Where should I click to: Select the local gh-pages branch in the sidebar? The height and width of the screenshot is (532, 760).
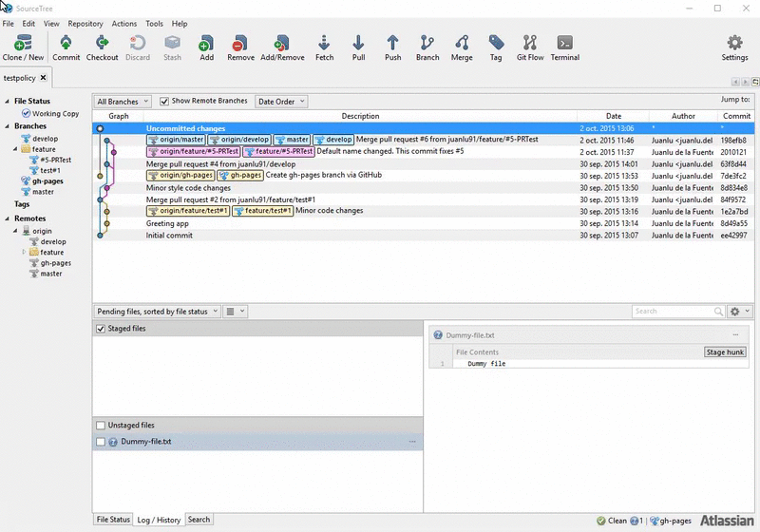[42, 181]
